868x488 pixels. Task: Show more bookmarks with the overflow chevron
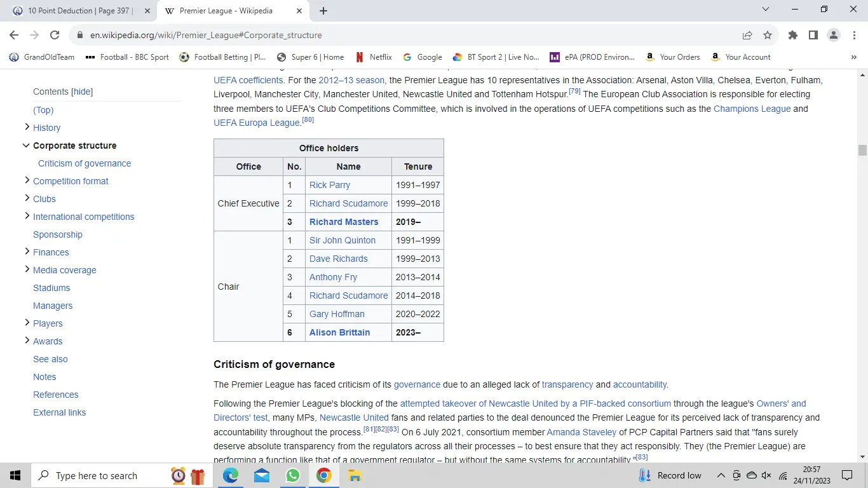(853, 57)
